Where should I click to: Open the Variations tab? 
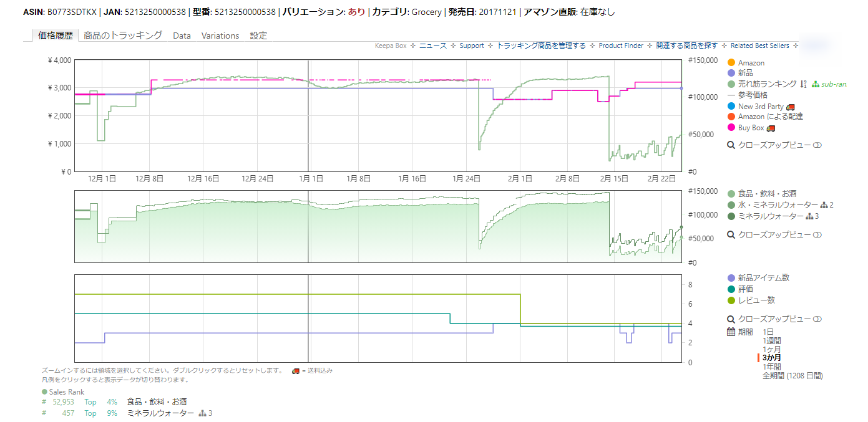pyautogui.click(x=220, y=36)
